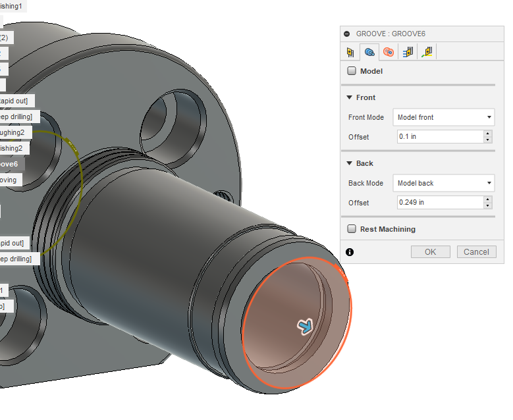
Task: Open the Tool tab in Groove dialog
Action: click(350, 52)
